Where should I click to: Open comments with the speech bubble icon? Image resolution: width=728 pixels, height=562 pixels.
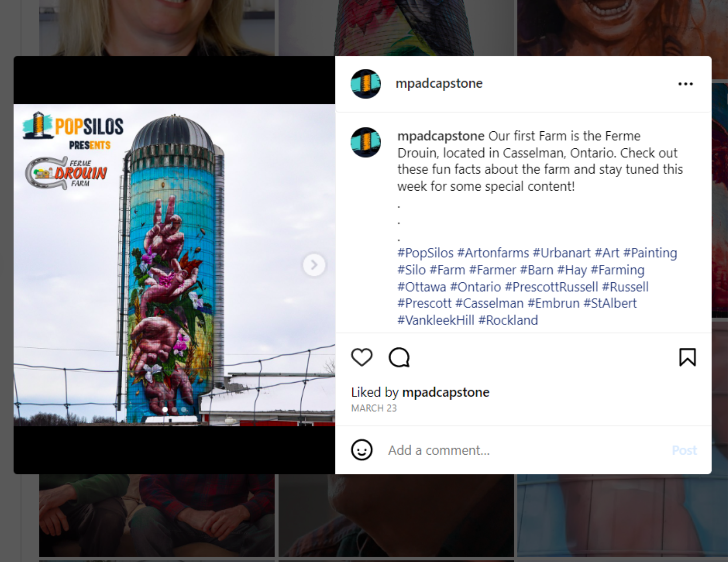click(x=399, y=358)
